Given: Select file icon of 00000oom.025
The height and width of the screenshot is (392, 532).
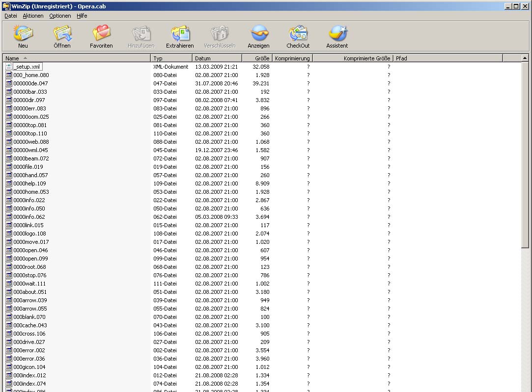Looking at the screenshot, I should pyautogui.click(x=9, y=117).
